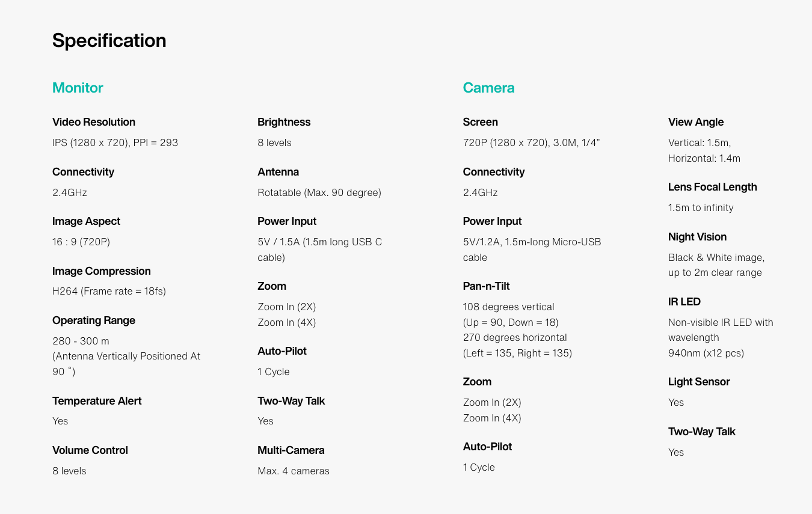
Task: Click the monitor Brightness label
Action: (284, 122)
